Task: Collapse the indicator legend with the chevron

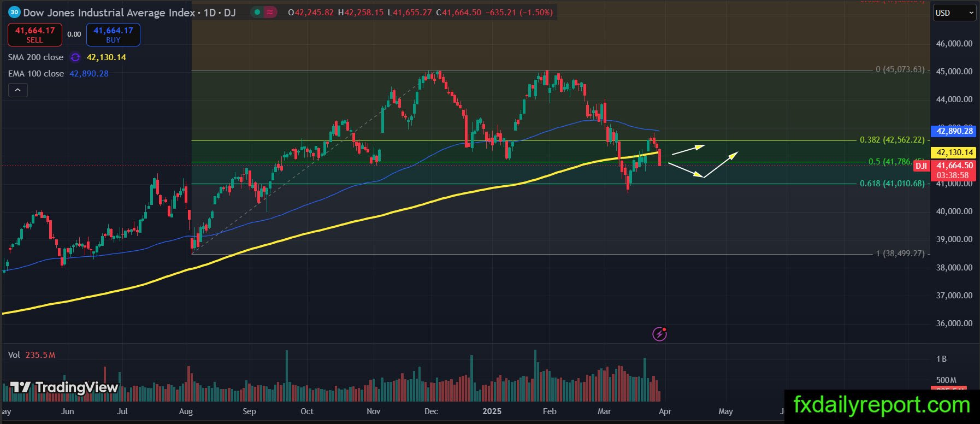Action: 17,90
